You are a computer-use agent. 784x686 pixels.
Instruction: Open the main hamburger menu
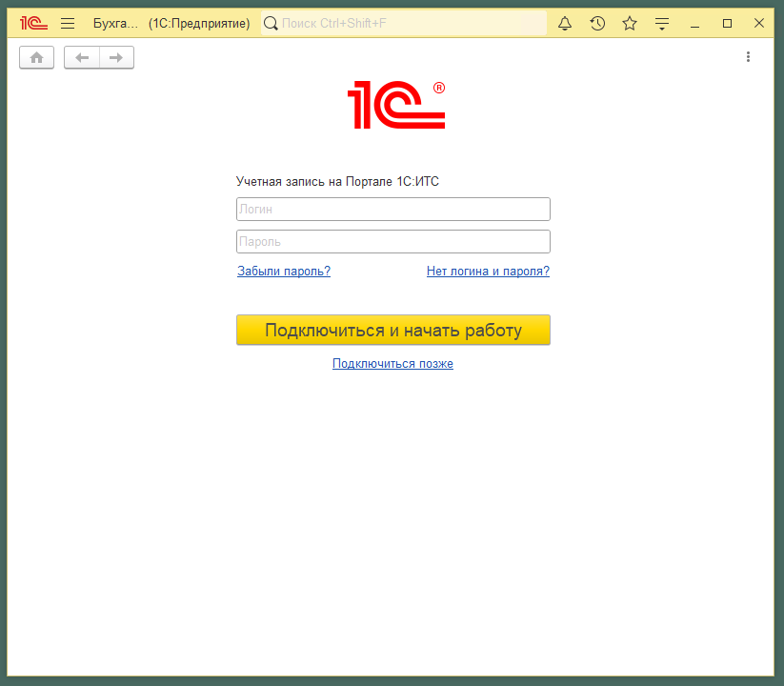[68, 24]
